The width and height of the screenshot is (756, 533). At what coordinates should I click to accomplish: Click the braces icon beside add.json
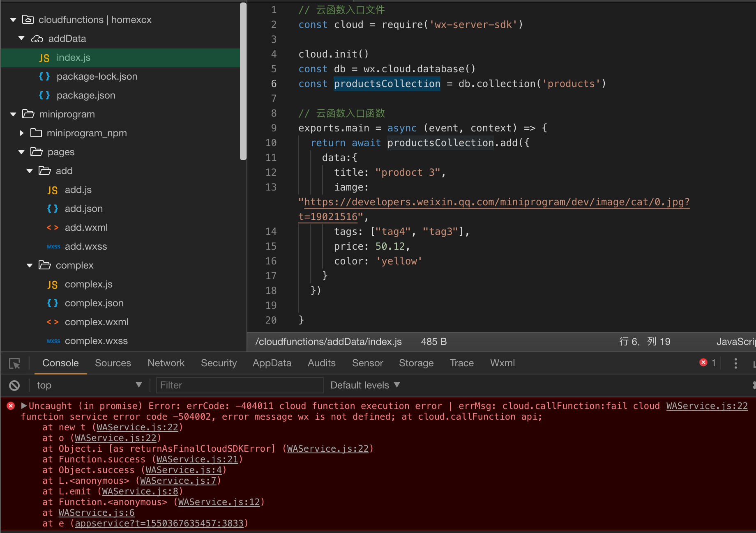[53, 209]
